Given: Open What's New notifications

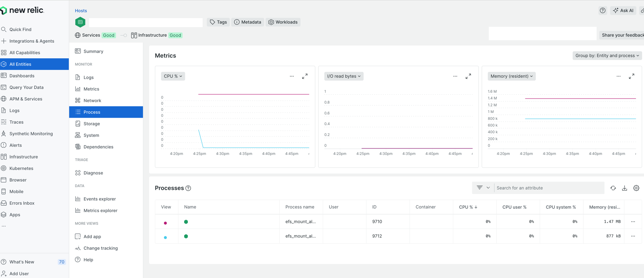Looking at the screenshot, I should (x=22, y=262).
